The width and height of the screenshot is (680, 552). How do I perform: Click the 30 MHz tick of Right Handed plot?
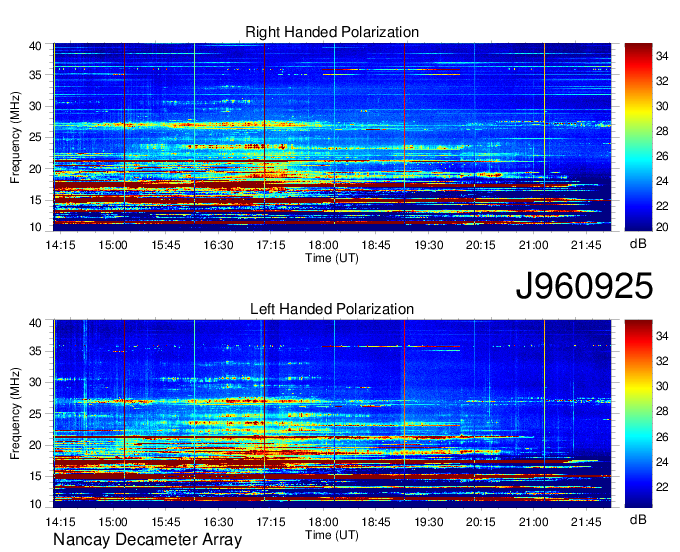(x=35, y=106)
